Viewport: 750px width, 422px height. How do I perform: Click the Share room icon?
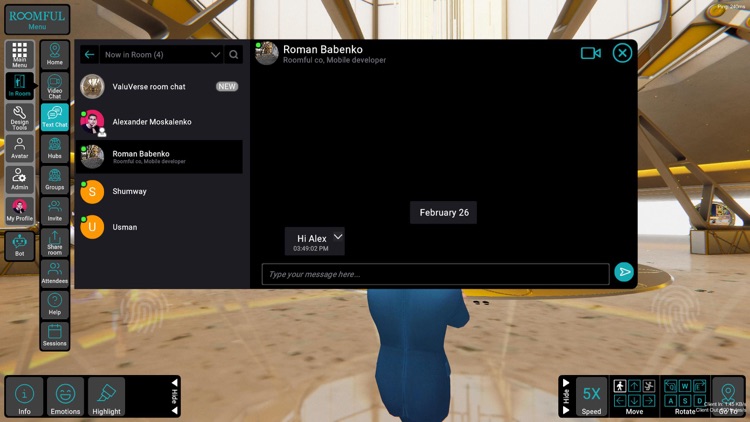click(x=55, y=243)
